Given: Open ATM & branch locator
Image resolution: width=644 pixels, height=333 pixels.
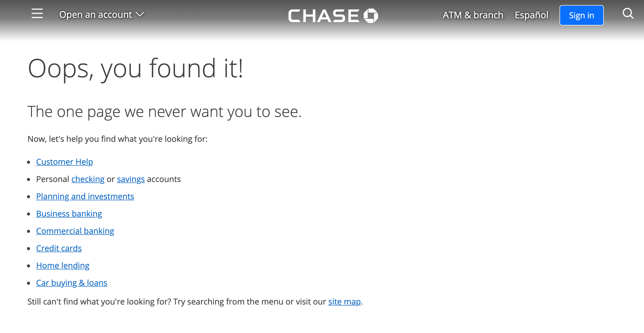Looking at the screenshot, I should tap(473, 15).
